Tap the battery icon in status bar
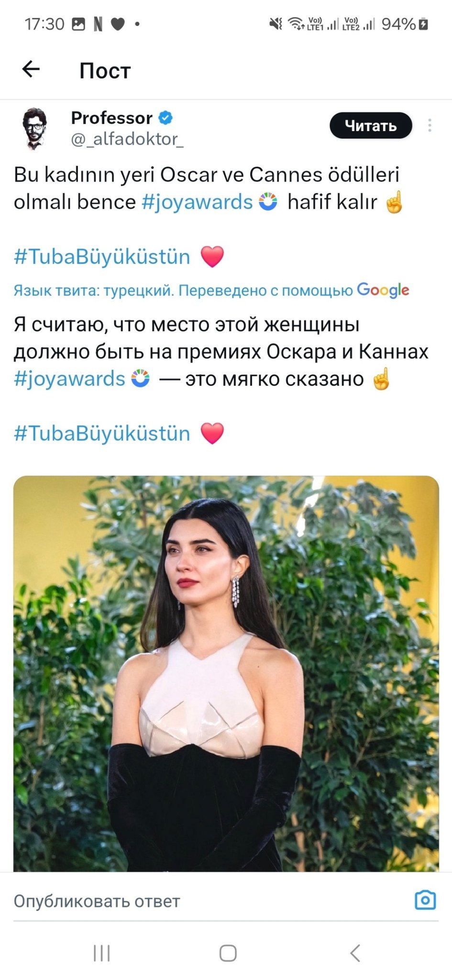The image size is (452, 980). click(x=423, y=23)
